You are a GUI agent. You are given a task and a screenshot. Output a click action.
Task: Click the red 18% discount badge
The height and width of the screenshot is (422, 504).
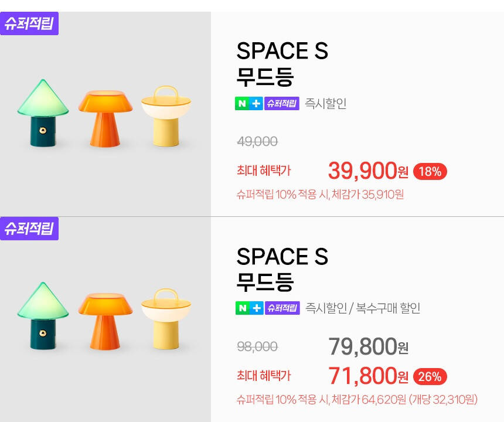pyautogui.click(x=430, y=172)
